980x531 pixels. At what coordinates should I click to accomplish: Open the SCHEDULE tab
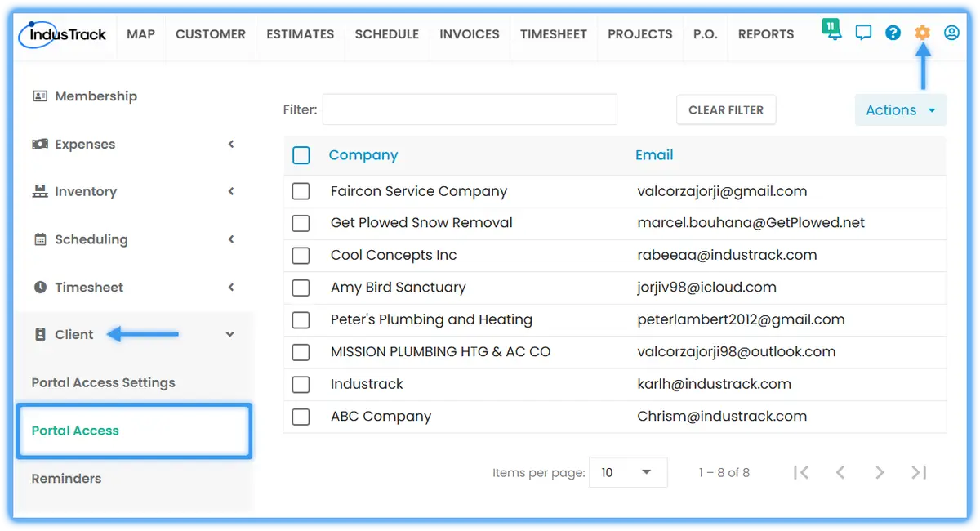pos(387,34)
